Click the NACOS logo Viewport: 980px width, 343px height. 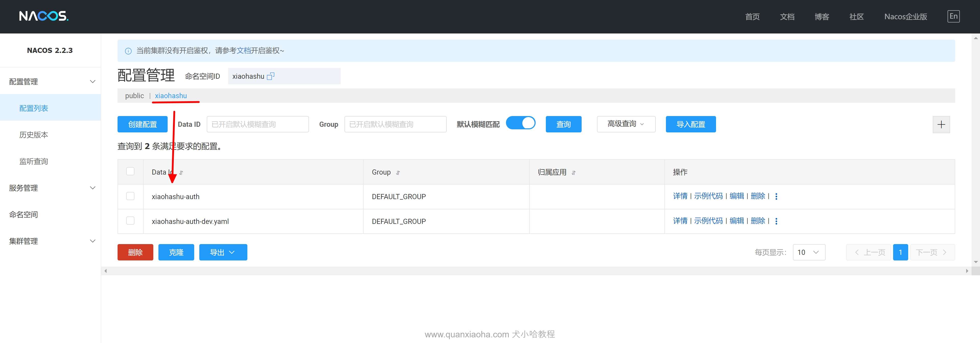pyautogui.click(x=44, y=16)
